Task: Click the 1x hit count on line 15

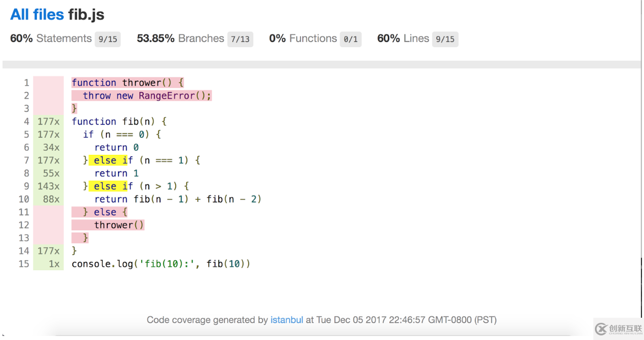Action: pyautogui.click(x=54, y=264)
